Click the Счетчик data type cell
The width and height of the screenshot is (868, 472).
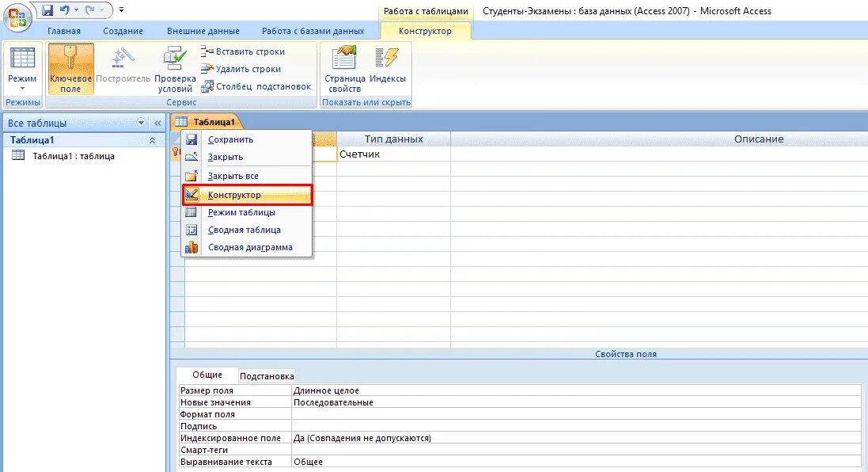click(393, 154)
